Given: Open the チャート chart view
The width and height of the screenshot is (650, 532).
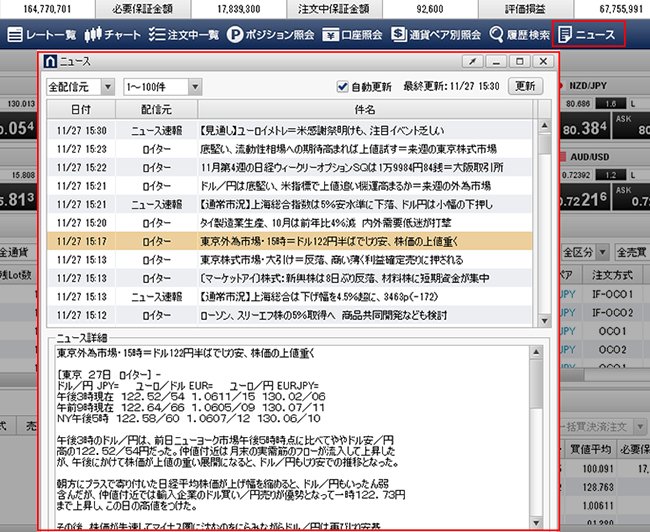Looking at the screenshot, I should pos(110,34).
